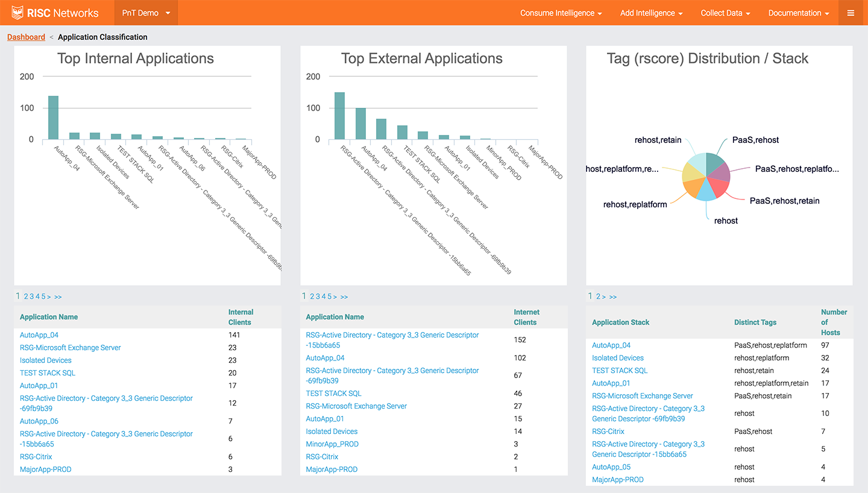Jump to last page of Internal Applications table
This screenshot has width=868, height=493.
pos(58,297)
